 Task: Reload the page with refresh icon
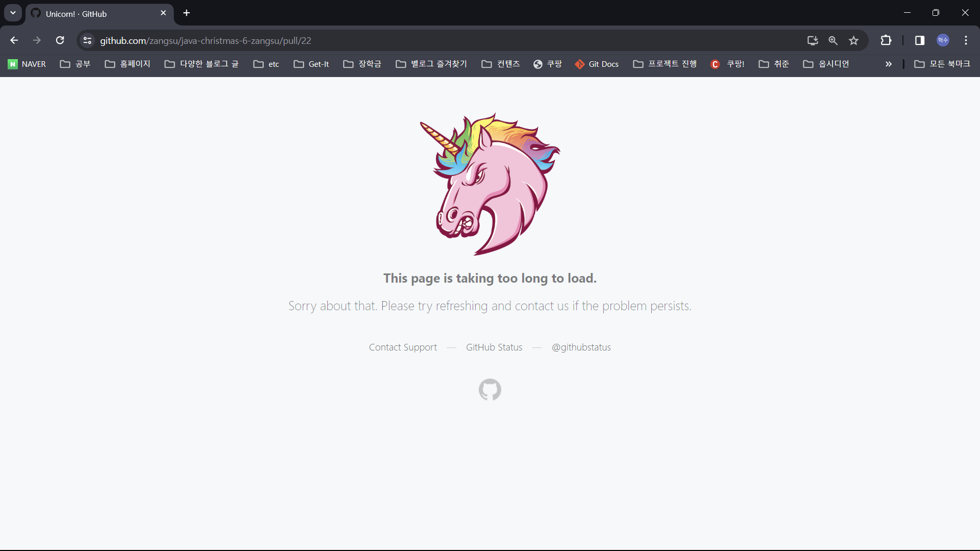[60, 40]
